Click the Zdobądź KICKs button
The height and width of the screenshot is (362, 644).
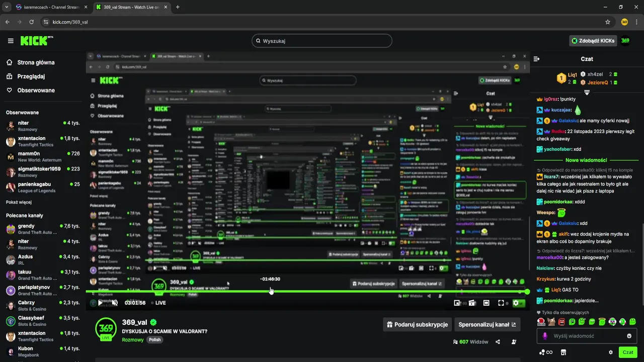(593, 41)
